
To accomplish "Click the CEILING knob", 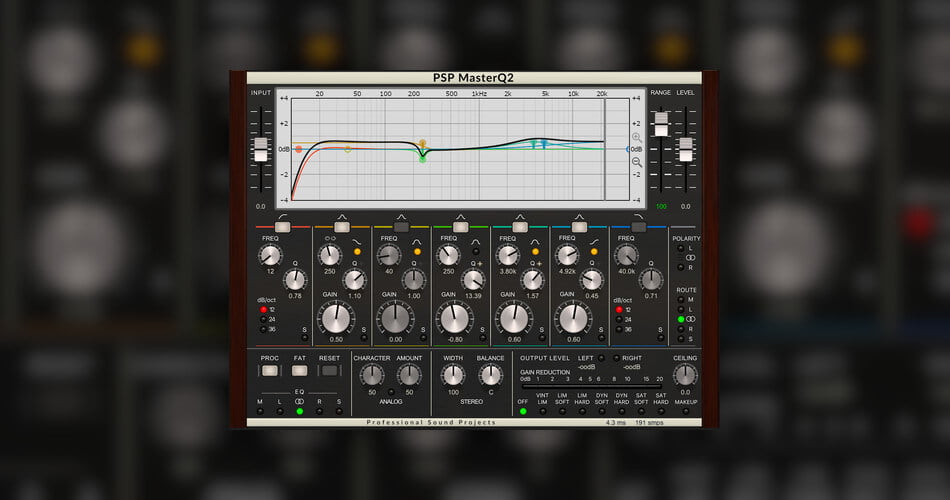I will tap(684, 375).
